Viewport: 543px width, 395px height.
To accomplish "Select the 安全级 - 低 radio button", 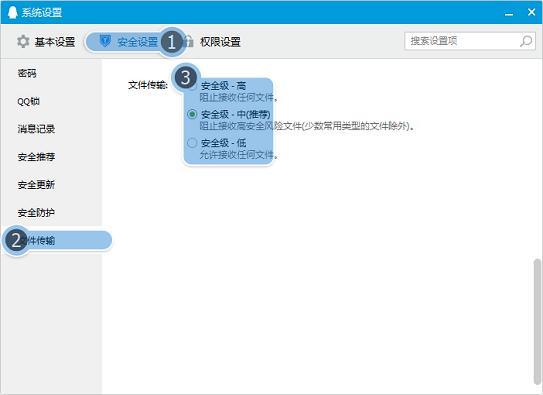I will point(192,143).
